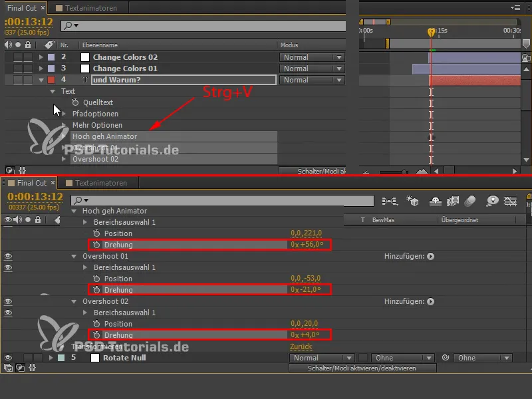This screenshot has height=399, width=532.
Task: Open the upper timeline panel menu
Action: pyautogui.click(x=515, y=7)
